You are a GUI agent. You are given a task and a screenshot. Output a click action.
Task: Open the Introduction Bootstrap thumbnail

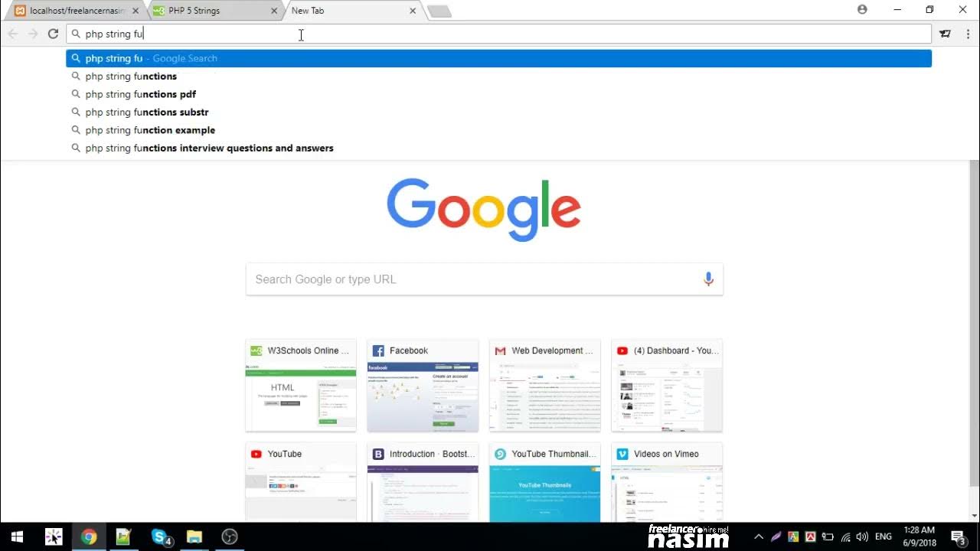[423, 482]
